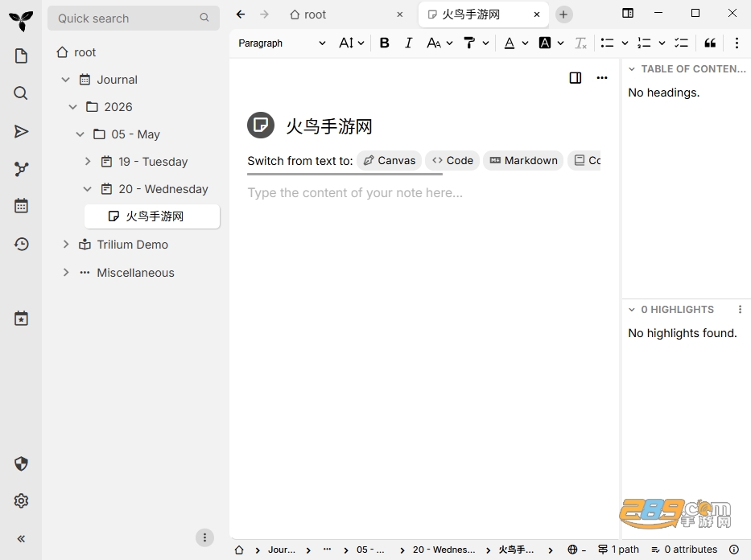The image size is (751, 560).
Task: Open numbered list style dropdown arrow
Action: (662, 43)
